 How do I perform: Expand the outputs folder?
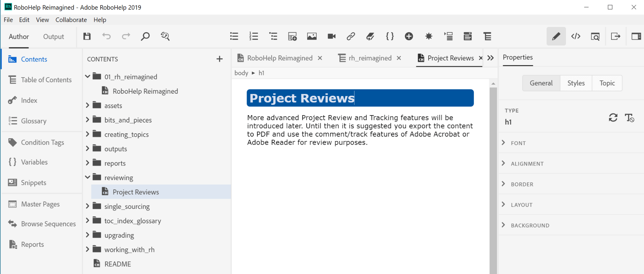coord(88,148)
